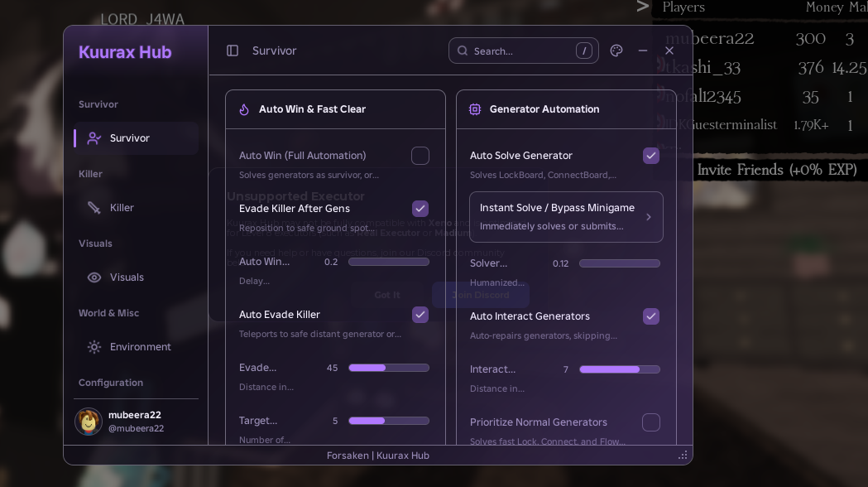
Task: Open the Survivor tab in sidebar
Action: coord(137,138)
